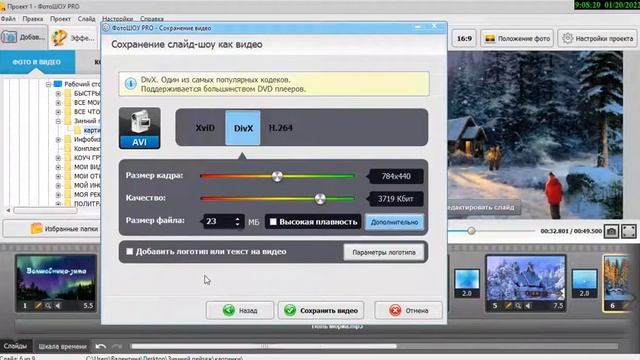This screenshot has height=360, width=640.
Task: Click the file size input field
Action: click(x=219, y=222)
